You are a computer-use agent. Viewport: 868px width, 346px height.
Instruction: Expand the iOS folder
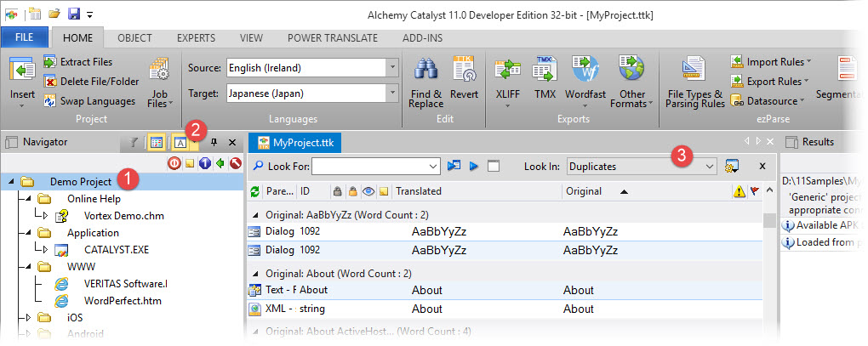click(28, 318)
